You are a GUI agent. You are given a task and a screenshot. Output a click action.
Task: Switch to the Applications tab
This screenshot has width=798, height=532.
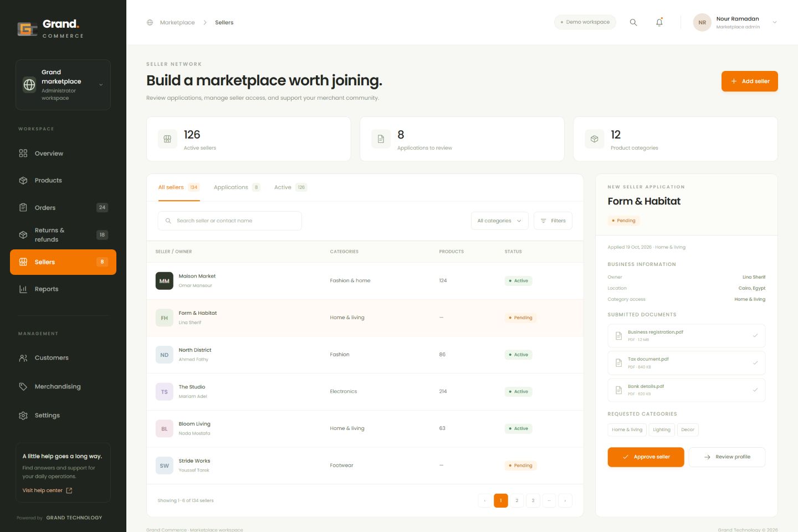pyautogui.click(x=237, y=187)
